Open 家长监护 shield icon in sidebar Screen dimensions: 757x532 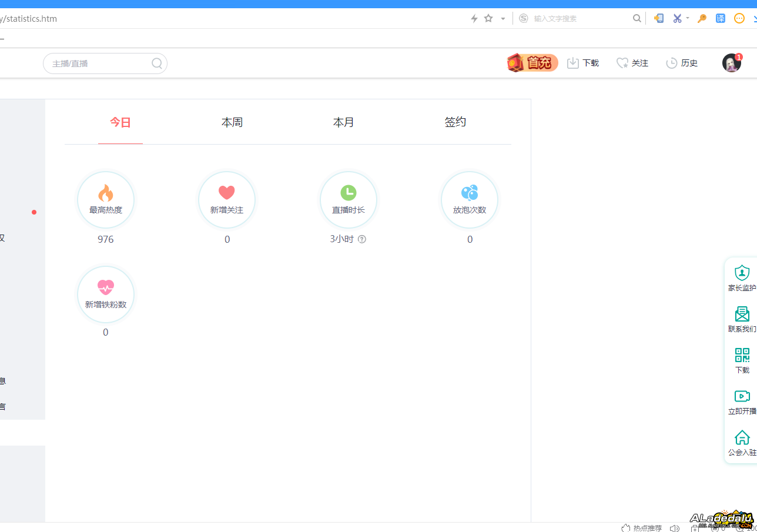point(742,273)
